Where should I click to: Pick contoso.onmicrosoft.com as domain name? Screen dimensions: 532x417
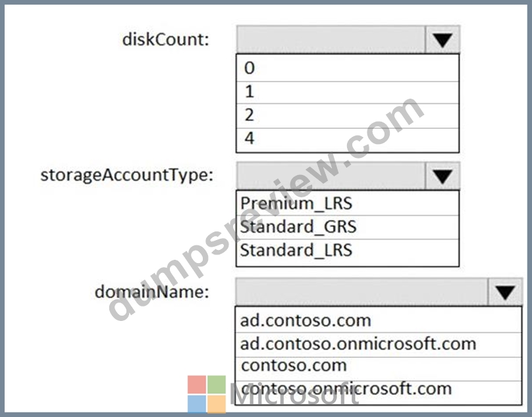point(379,392)
